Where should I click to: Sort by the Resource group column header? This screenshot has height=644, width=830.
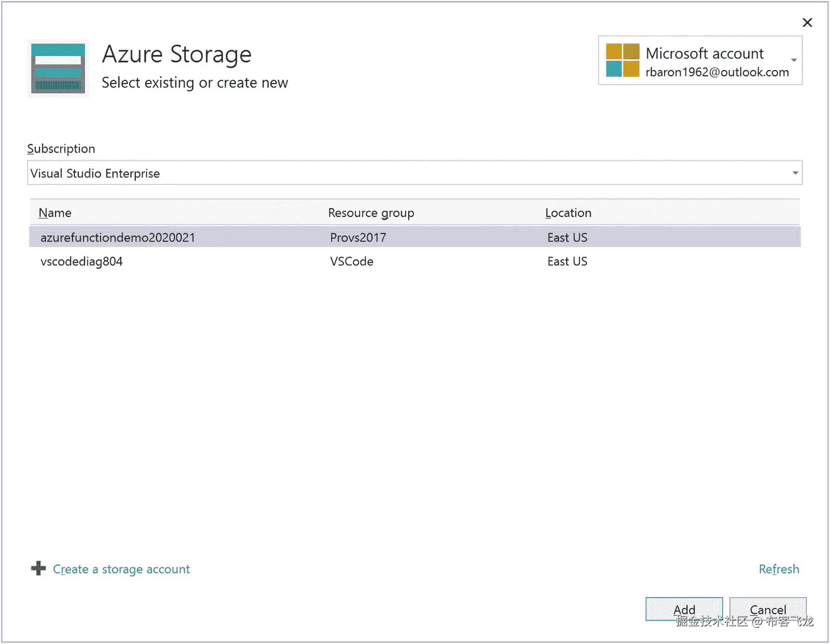[371, 213]
